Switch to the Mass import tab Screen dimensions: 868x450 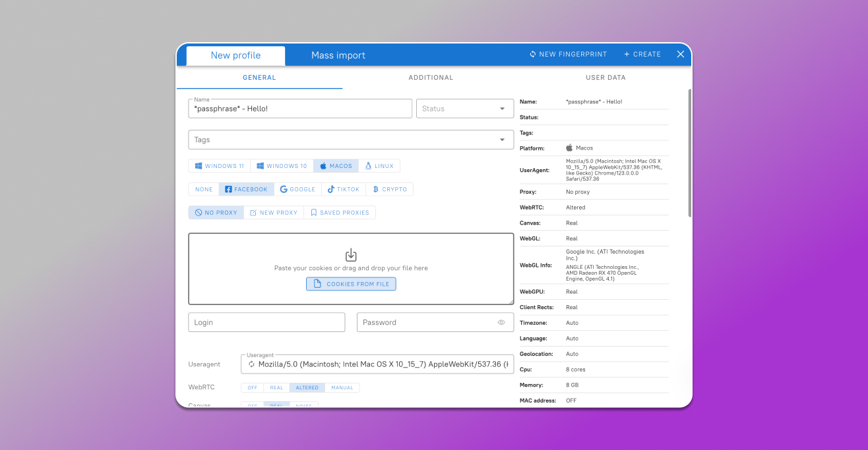(338, 55)
